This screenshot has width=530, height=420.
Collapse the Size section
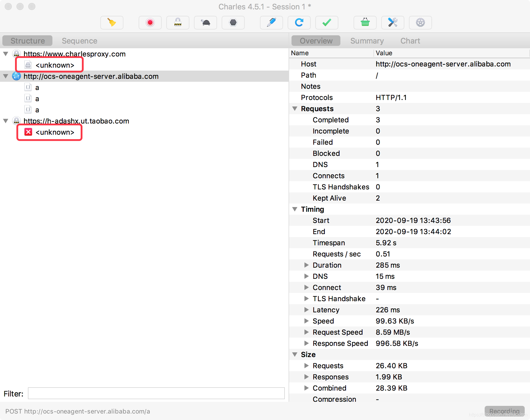(x=295, y=354)
